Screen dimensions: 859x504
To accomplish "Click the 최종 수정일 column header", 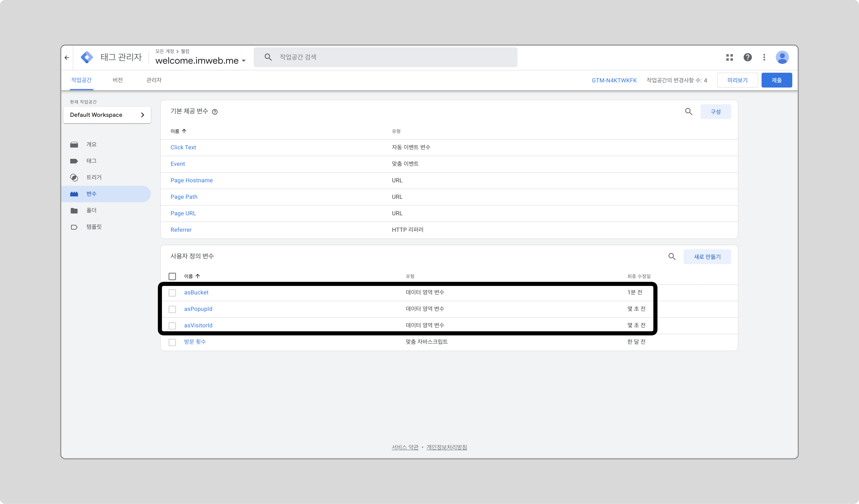I will [639, 276].
